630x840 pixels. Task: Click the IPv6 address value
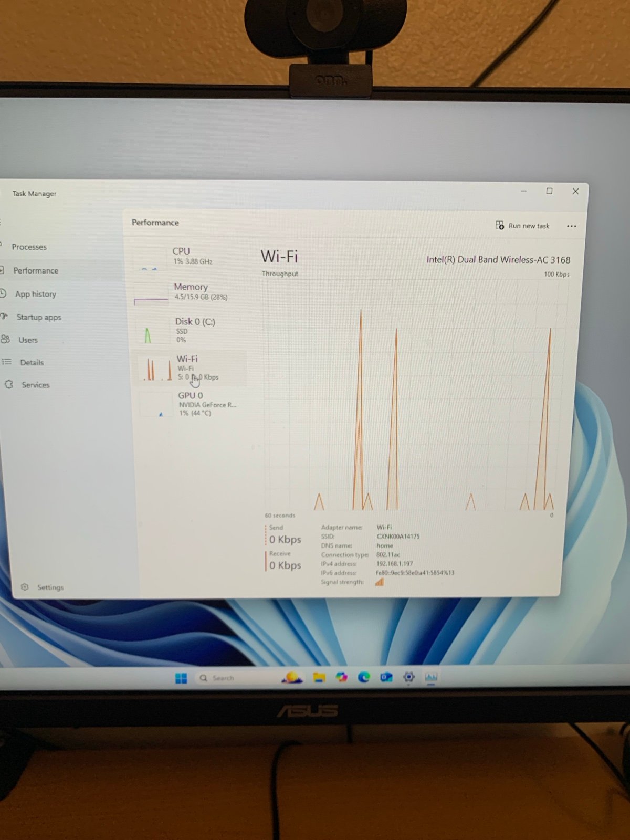tap(415, 573)
